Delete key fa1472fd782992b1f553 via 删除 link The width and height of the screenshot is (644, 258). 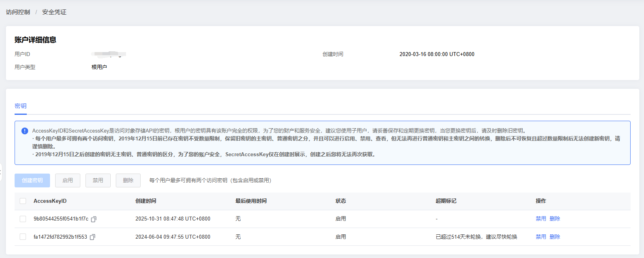tap(555, 237)
